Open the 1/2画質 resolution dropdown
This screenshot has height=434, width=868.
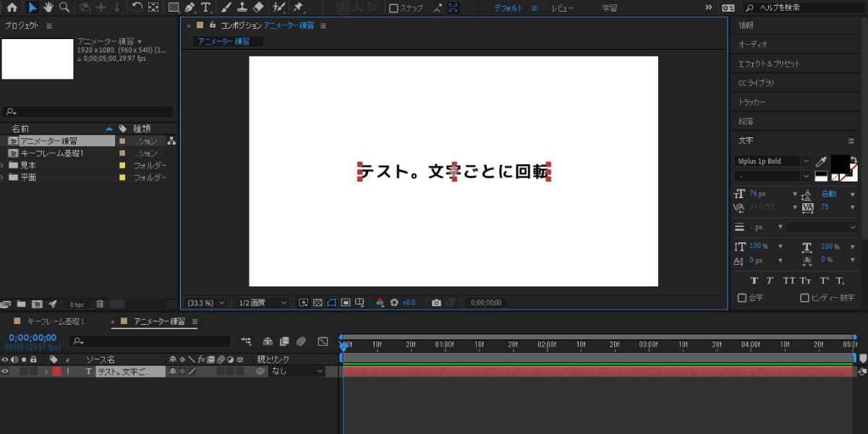point(262,302)
